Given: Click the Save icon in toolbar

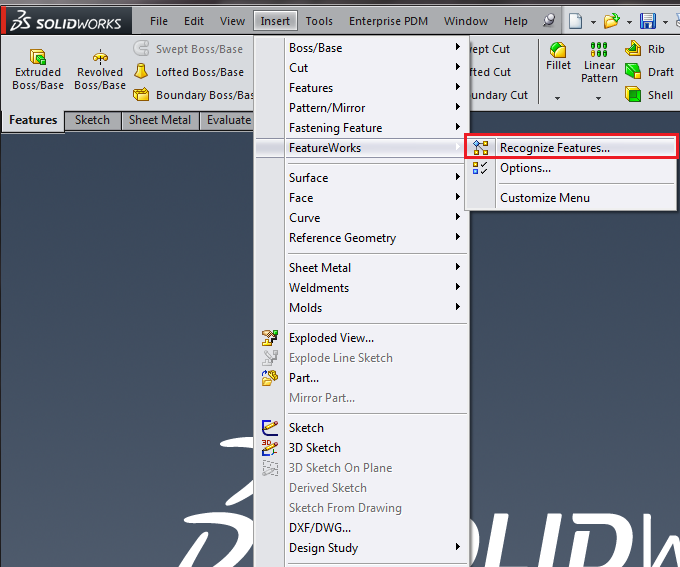Looking at the screenshot, I should 648,21.
